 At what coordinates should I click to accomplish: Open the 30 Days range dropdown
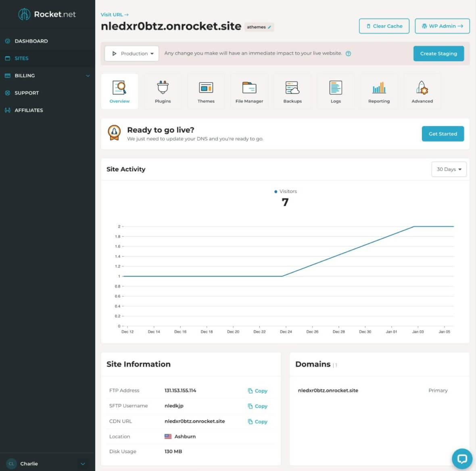[449, 169]
